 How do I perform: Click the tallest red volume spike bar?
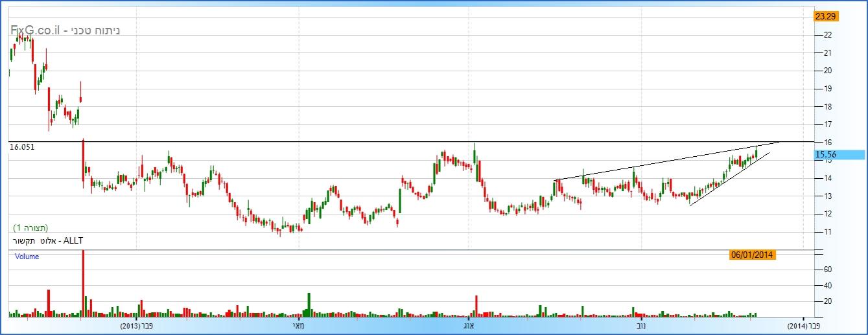pyautogui.click(x=83, y=285)
